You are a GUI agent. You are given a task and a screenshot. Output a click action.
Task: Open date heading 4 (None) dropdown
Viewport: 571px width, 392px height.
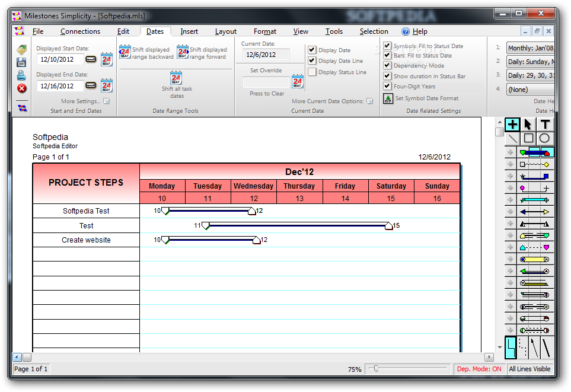[530, 90]
